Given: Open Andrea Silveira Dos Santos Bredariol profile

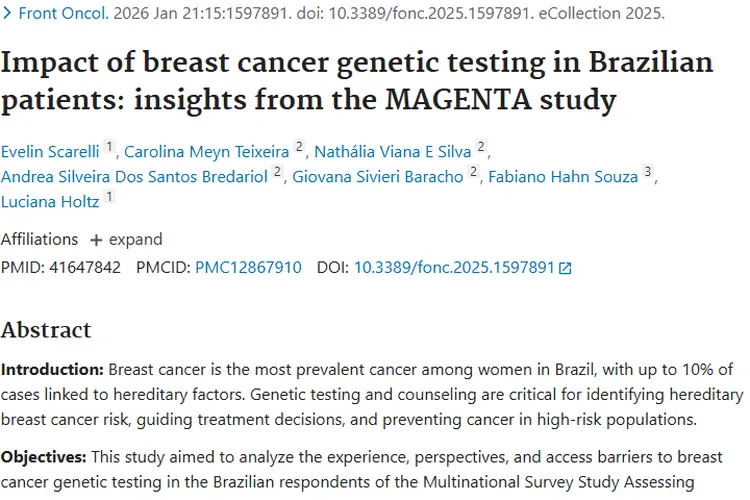Looking at the screenshot, I should pos(135,177).
